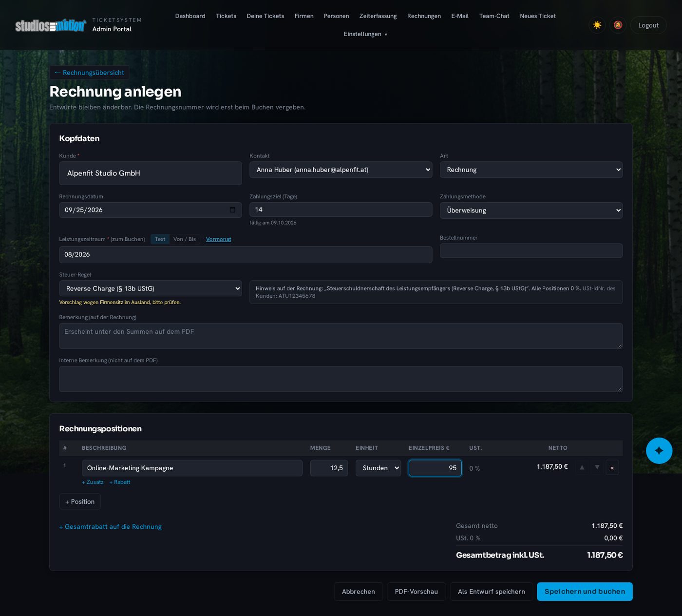Open the Einheit dropdown showing Stunden
Viewport: 682px width, 616px height.
[378, 468]
